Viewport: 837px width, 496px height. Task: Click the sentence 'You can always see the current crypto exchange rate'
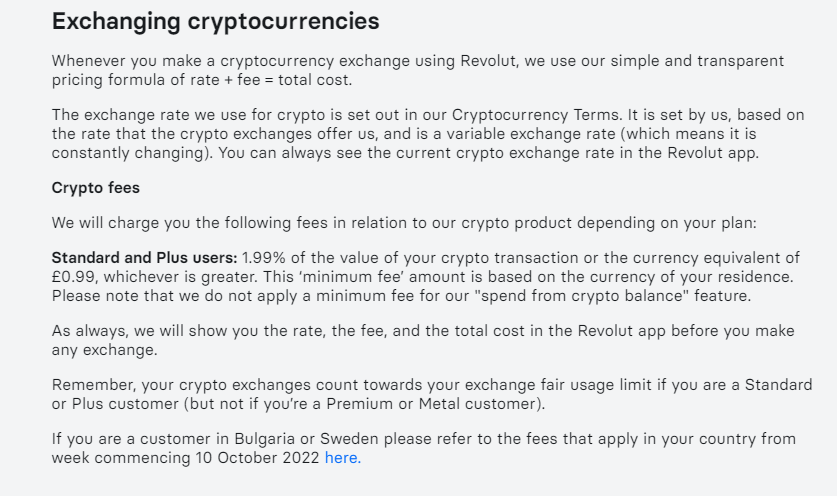click(488, 153)
